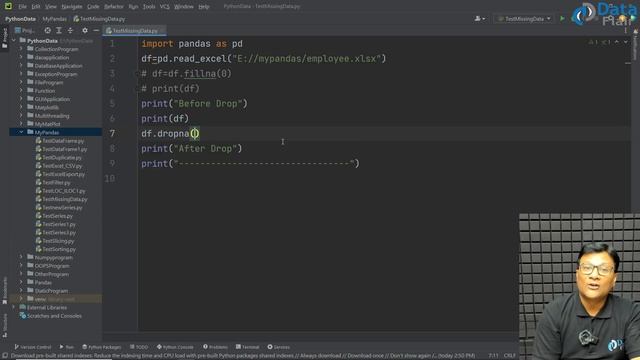The image size is (640, 360).
Task: Open the Refactor menu
Action: tap(113, 7)
